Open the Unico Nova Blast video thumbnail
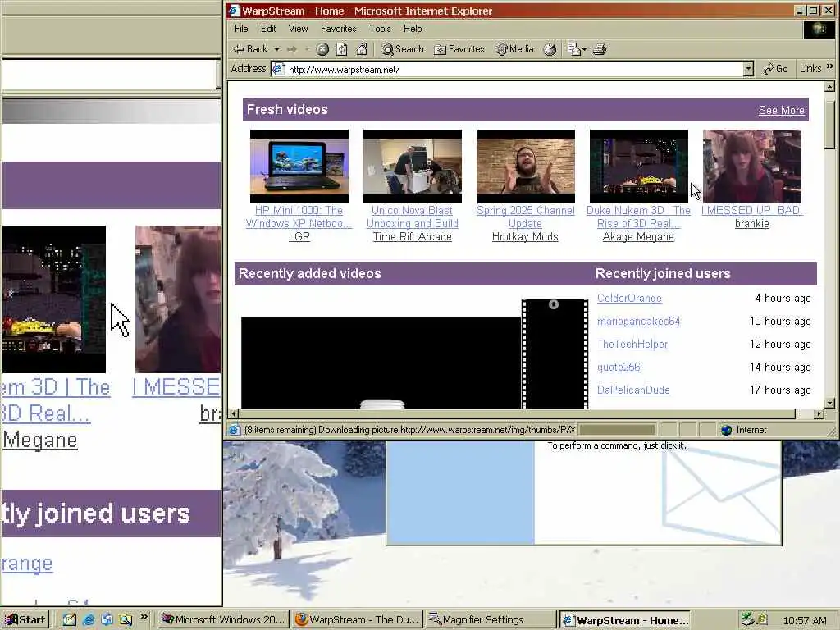Screen dimensions: 840x630 [x=413, y=166]
